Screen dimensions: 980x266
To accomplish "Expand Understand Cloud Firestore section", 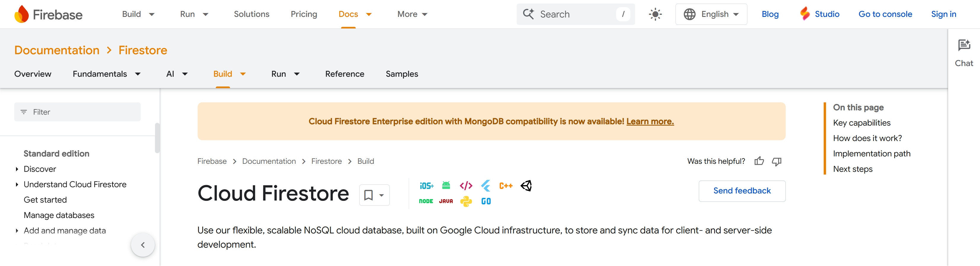I will click(17, 184).
